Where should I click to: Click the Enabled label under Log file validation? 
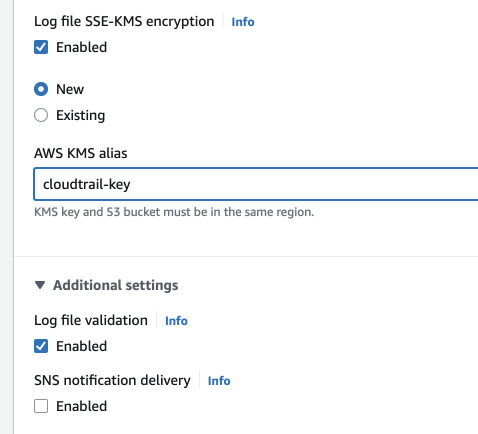point(81,346)
